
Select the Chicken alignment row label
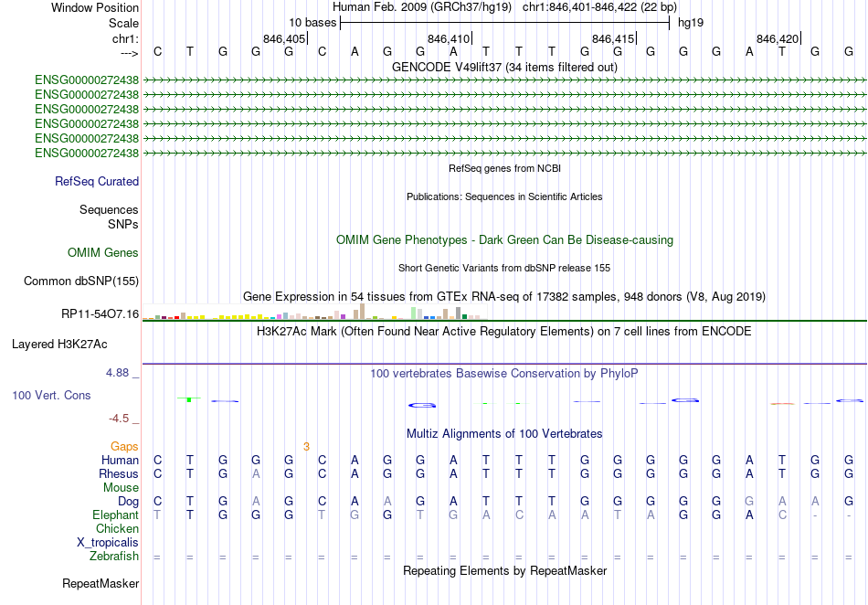117,528
